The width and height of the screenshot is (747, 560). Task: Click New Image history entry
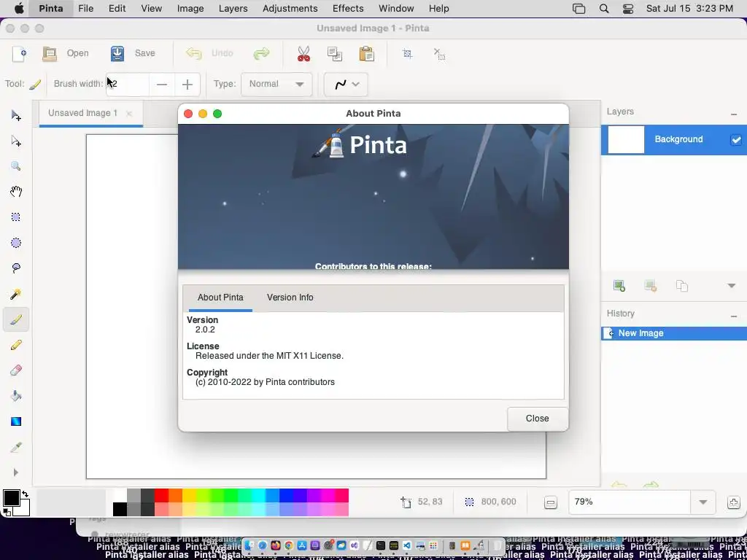pos(673,333)
